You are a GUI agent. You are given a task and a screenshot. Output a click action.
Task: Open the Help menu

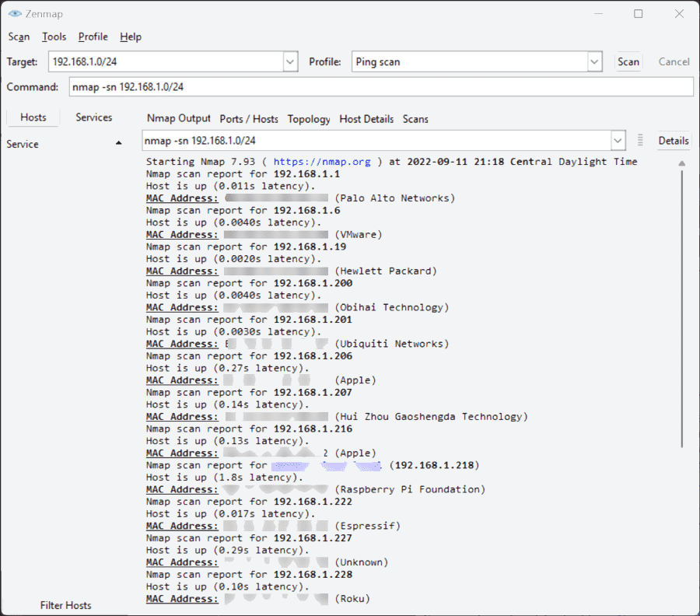[x=131, y=37]
